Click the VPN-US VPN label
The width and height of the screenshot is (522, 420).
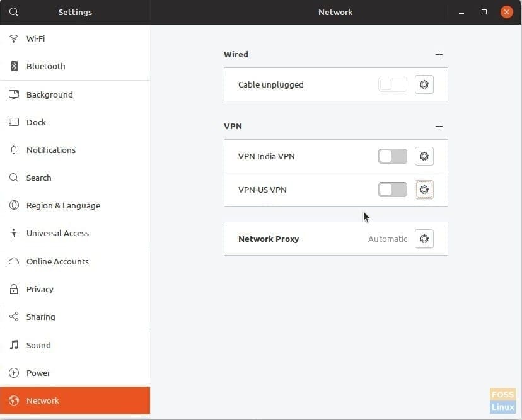262,190
